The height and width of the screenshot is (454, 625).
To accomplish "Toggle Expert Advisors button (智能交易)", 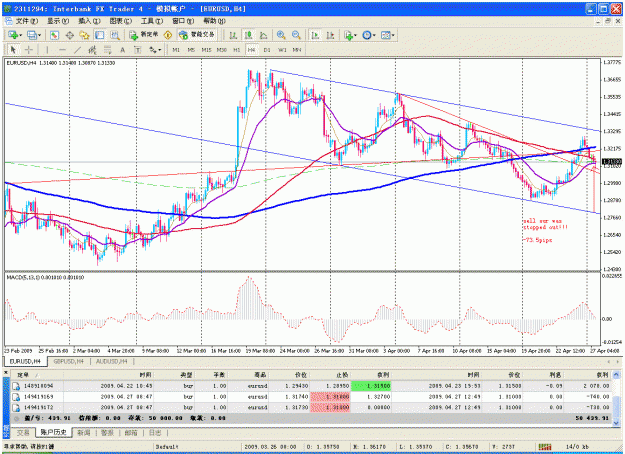I will (x=197, y=35).
